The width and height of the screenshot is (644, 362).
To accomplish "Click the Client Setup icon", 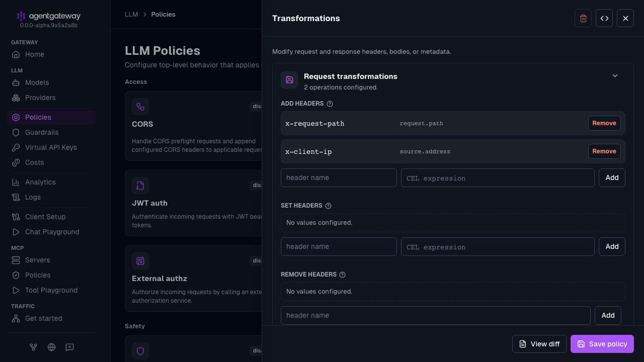I will (16, 217).
